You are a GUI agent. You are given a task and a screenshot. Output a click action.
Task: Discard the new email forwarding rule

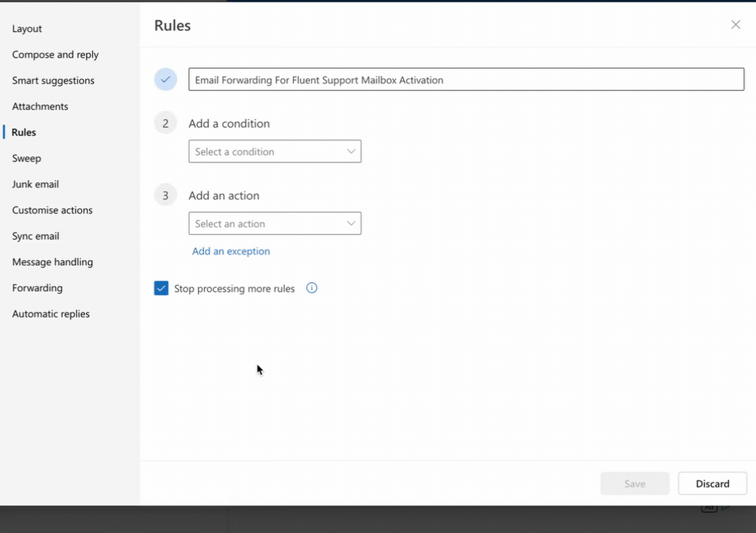(x=712, y=484)
